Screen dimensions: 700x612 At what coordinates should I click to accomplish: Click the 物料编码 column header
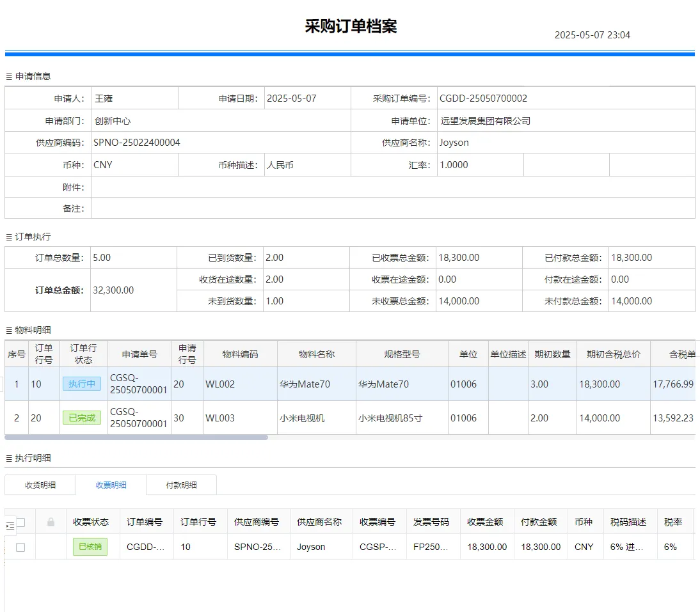(x=240, y=354)
